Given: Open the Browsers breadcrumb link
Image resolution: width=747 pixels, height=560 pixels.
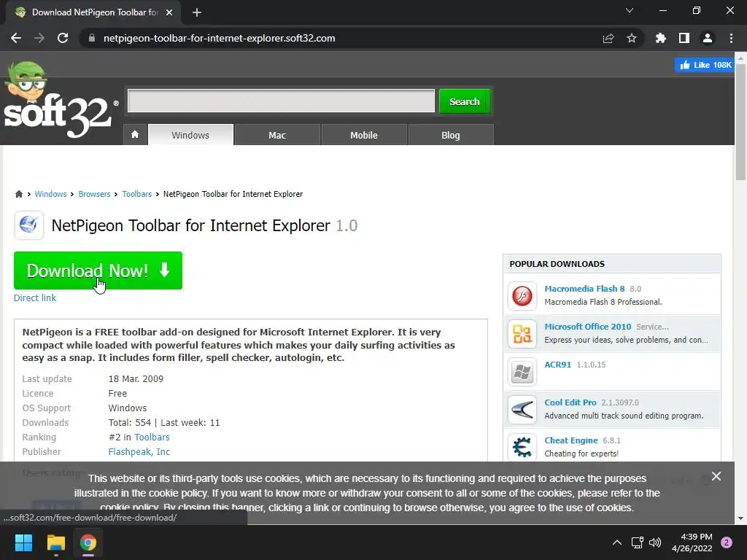Looking at the screenshot, I should (x=94, y=194).
